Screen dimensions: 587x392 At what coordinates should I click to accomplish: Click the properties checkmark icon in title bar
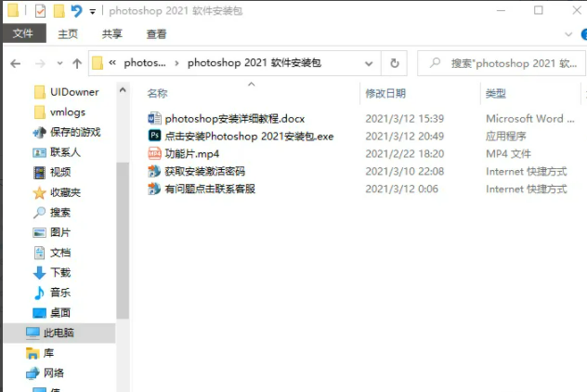(40, 10)
